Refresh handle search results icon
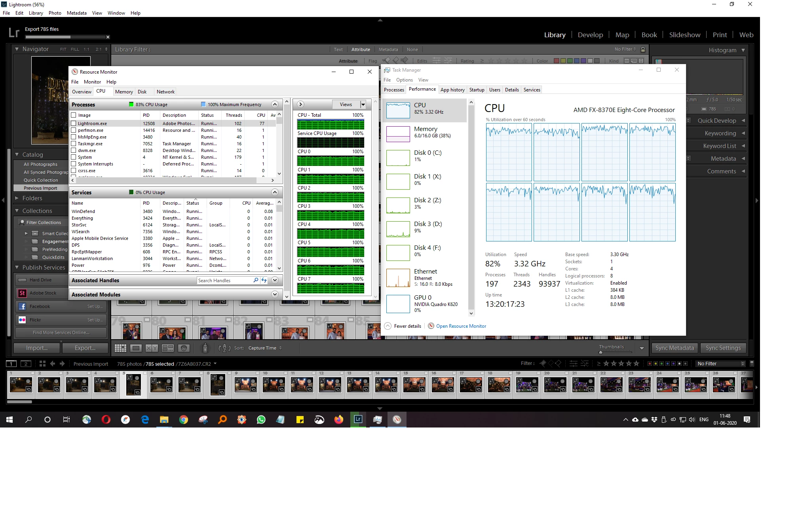 pyautogui.click(x=264, y=280)
